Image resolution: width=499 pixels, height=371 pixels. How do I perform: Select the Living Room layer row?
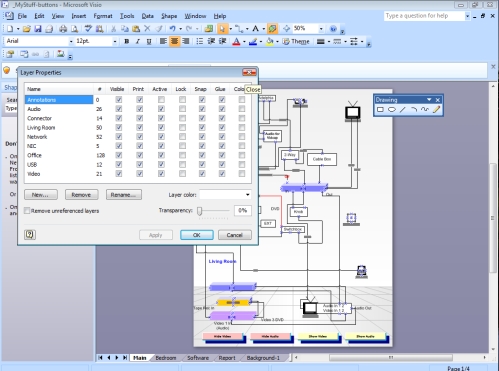point(59,128)
